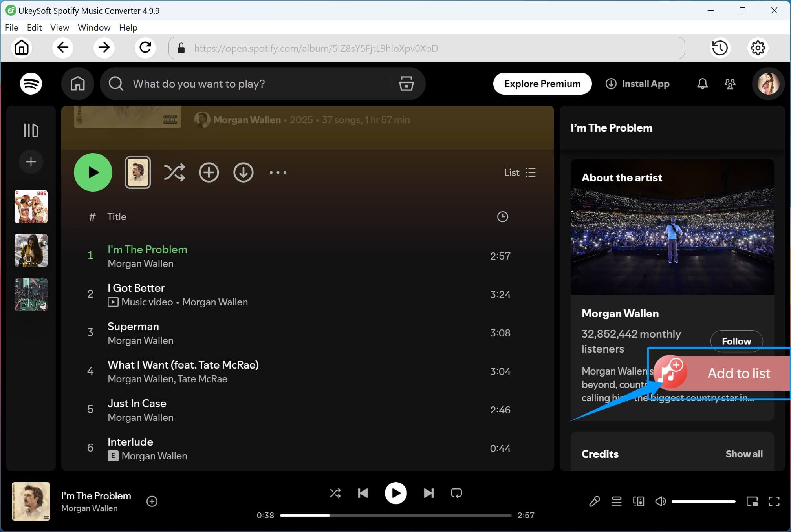Screen dimensions: 791x532
Task: Click the song progress bar
Action: point(395,515)
